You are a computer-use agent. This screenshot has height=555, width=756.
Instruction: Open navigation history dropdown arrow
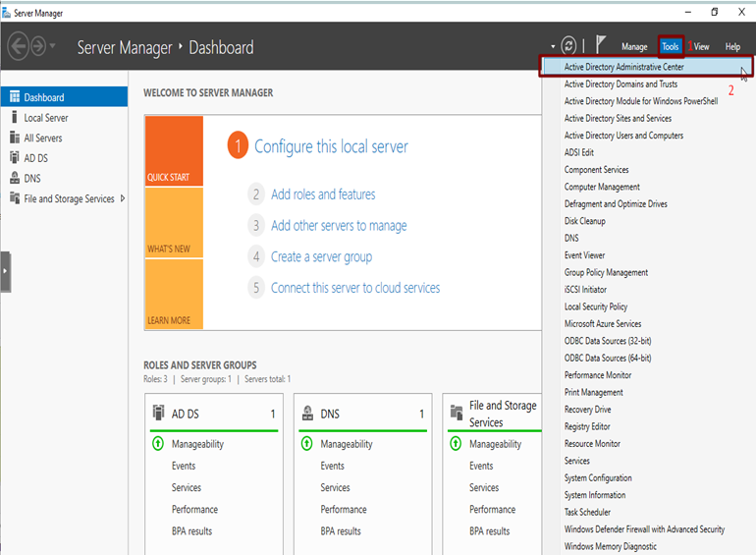coord(53,46)
